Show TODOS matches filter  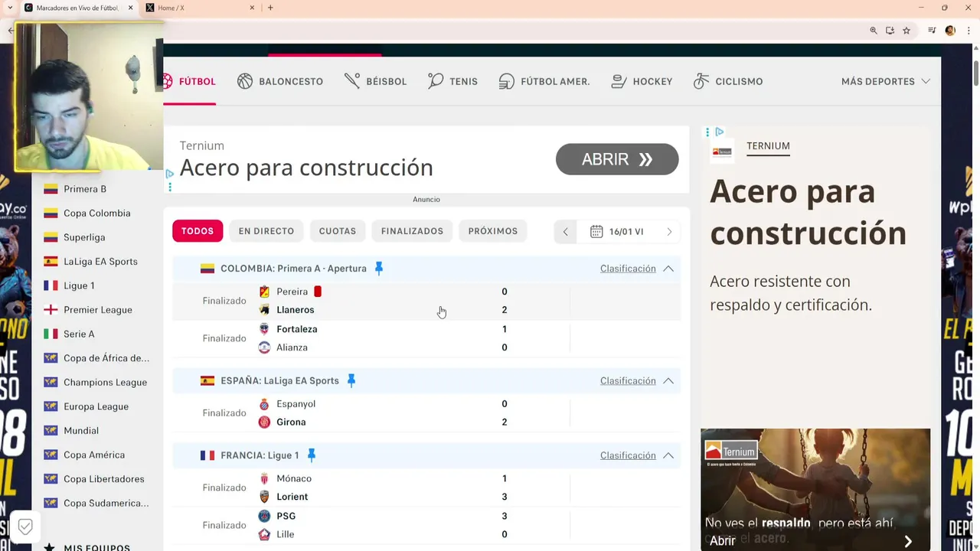click(x=198, y=231)
